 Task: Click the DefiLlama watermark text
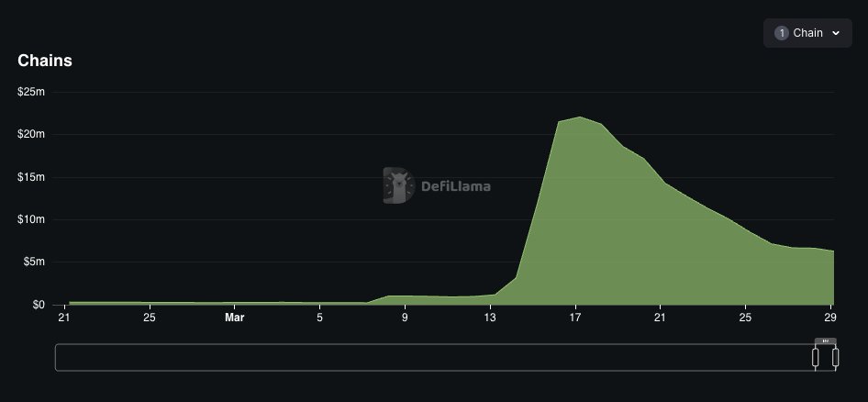456,186
